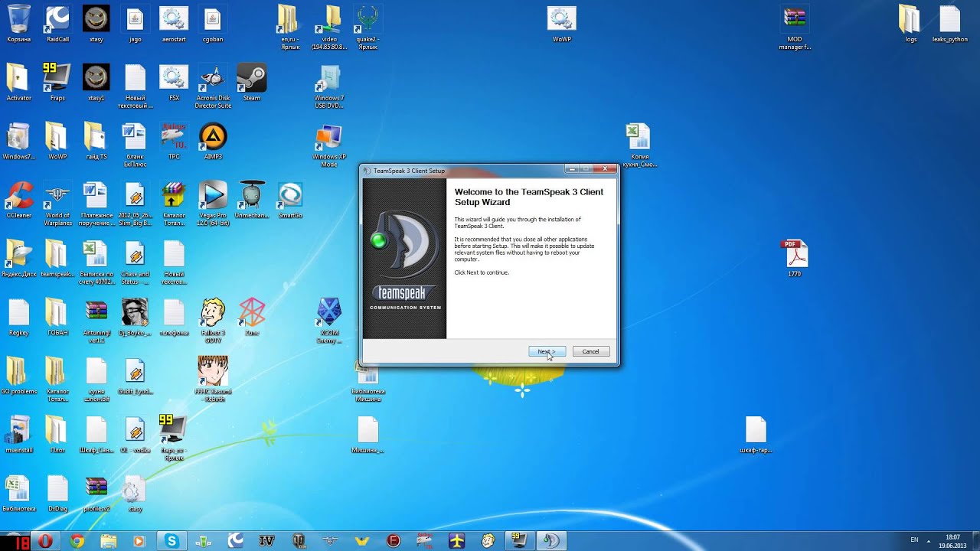Select the AIMP3 player shortcut
The height and width of the screenshot is (551, 980).
click(x=213, y=141)
